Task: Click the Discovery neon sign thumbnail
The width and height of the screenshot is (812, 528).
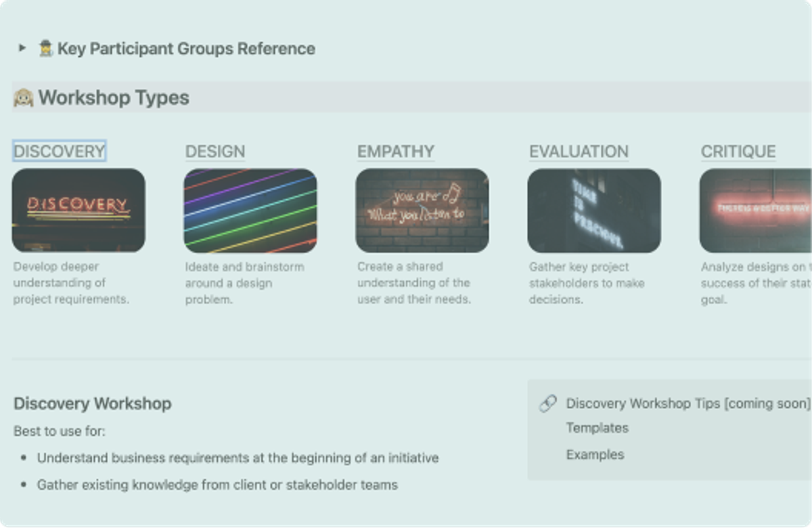Action: pyautogui.click(x=78, y=211)
